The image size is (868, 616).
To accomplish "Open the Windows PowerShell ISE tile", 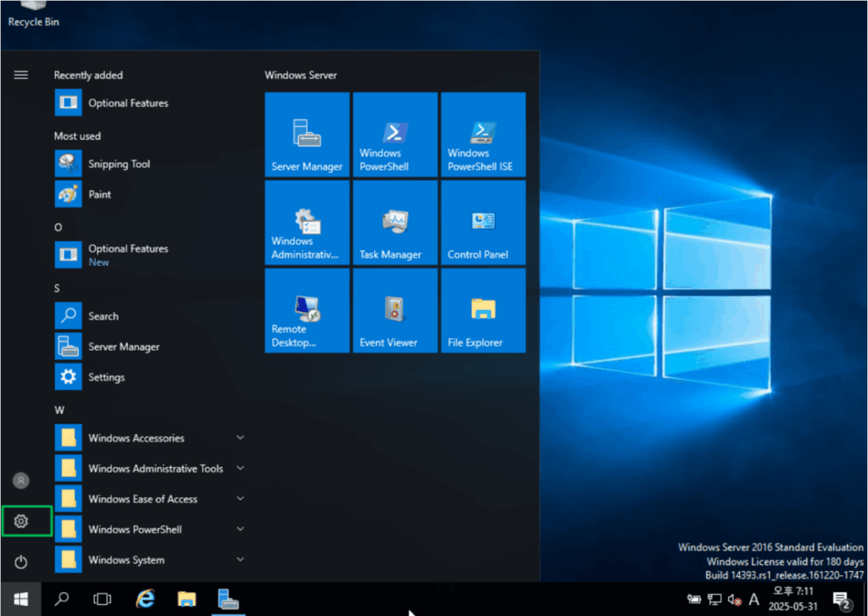I will pyautogui.click(x=483, y=134).
